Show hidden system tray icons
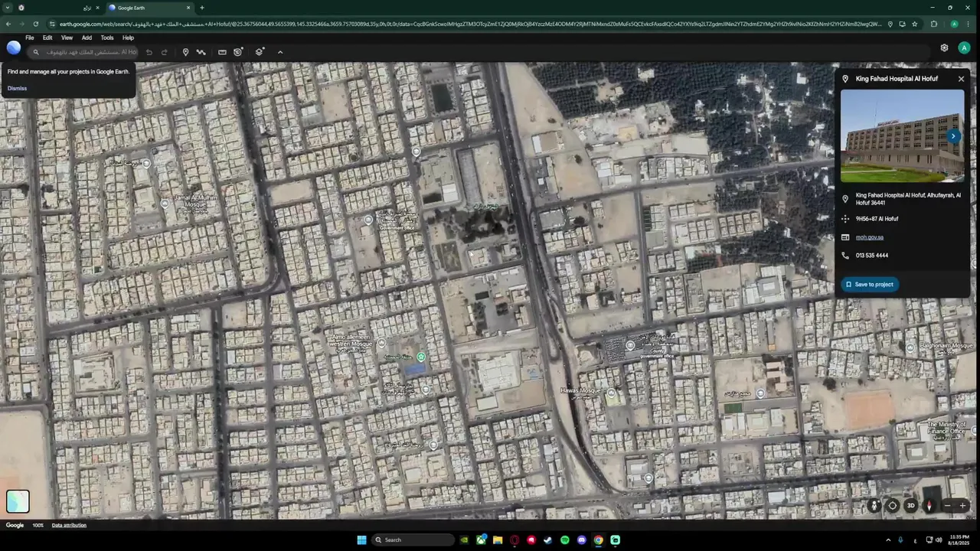The image size is (980, 551). 888,540
